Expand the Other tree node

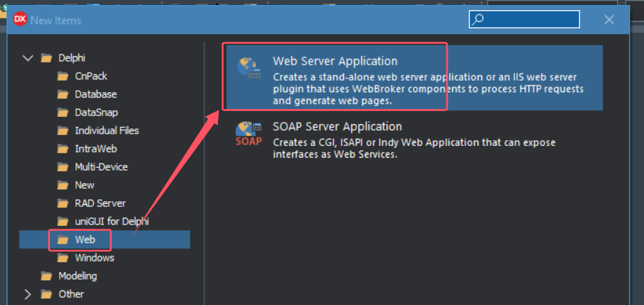coord(28,294)
